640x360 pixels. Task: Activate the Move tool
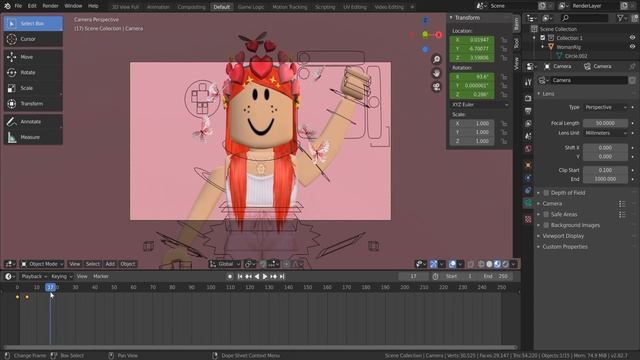pyautogui.click(x=33, y=57)
